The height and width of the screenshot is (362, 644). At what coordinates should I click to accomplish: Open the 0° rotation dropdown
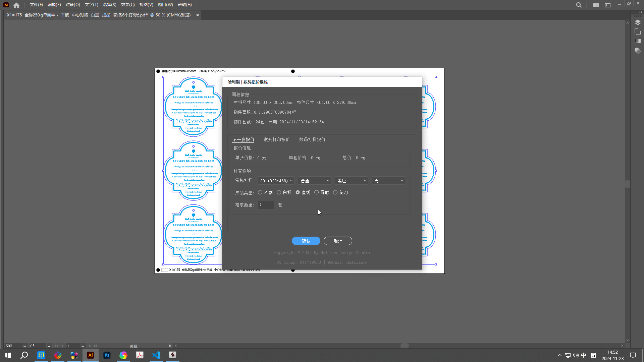(x=49, y=346)
